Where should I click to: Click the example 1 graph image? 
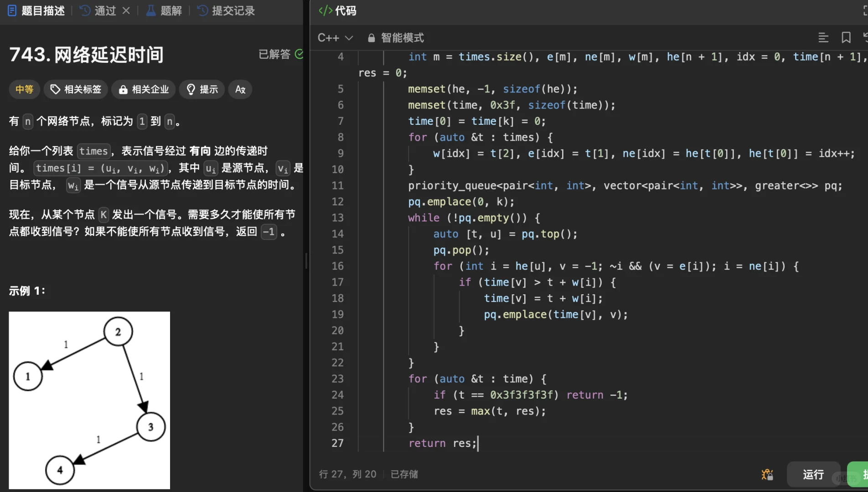tap(89, 400)
